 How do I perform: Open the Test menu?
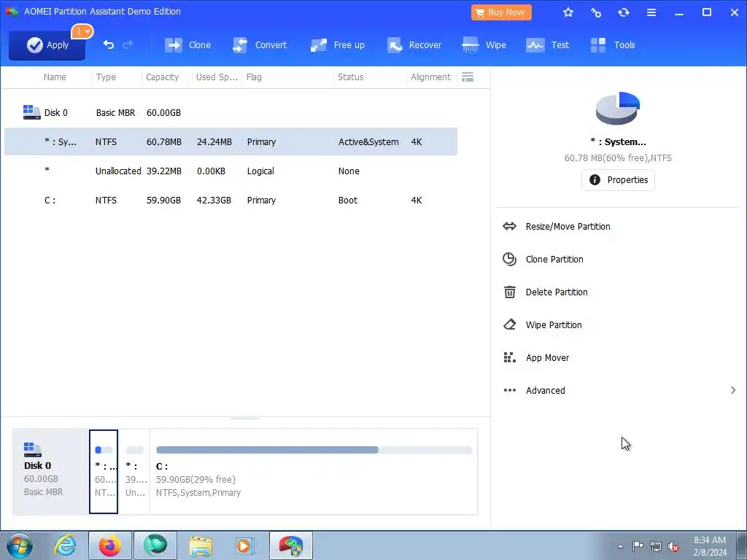pos(547,45)
